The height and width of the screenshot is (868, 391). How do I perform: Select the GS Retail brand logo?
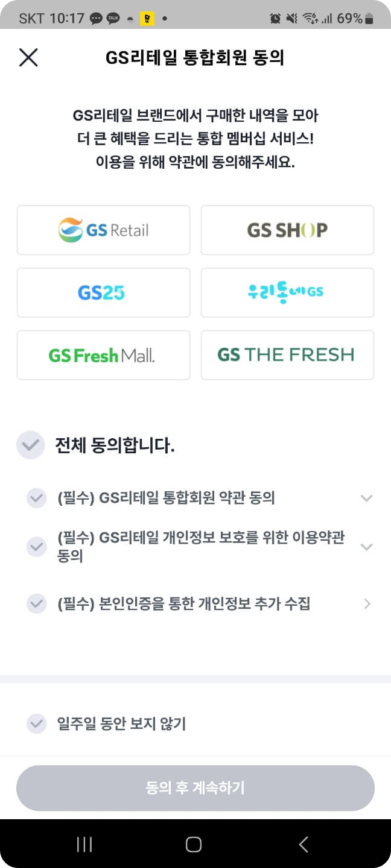pos(103,230)
